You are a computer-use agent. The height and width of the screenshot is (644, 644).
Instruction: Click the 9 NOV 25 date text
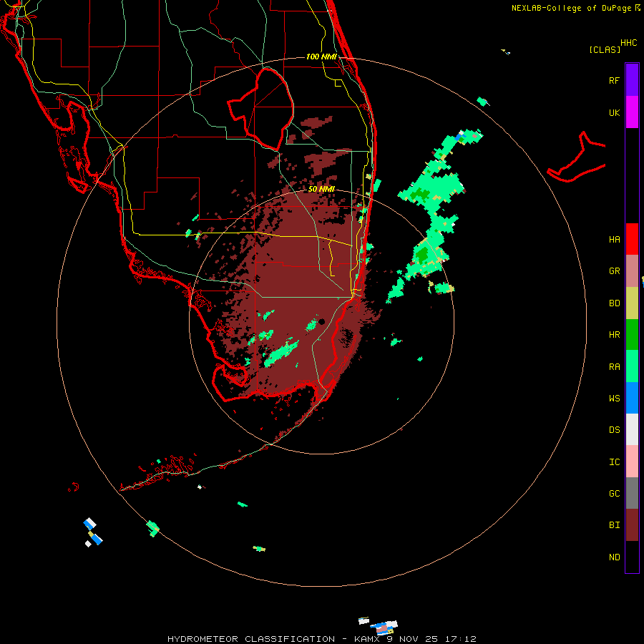413,639
